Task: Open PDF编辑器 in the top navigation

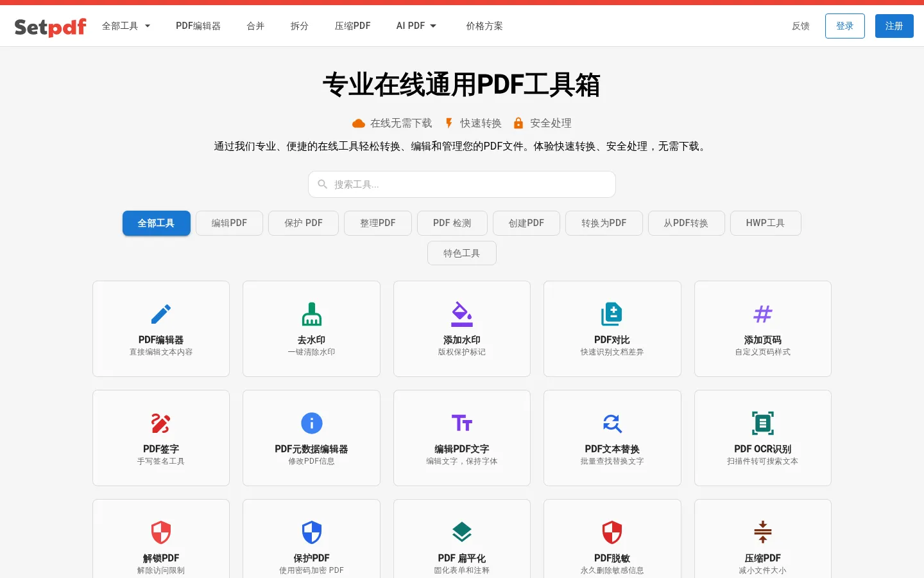Action: click(198, 26)
